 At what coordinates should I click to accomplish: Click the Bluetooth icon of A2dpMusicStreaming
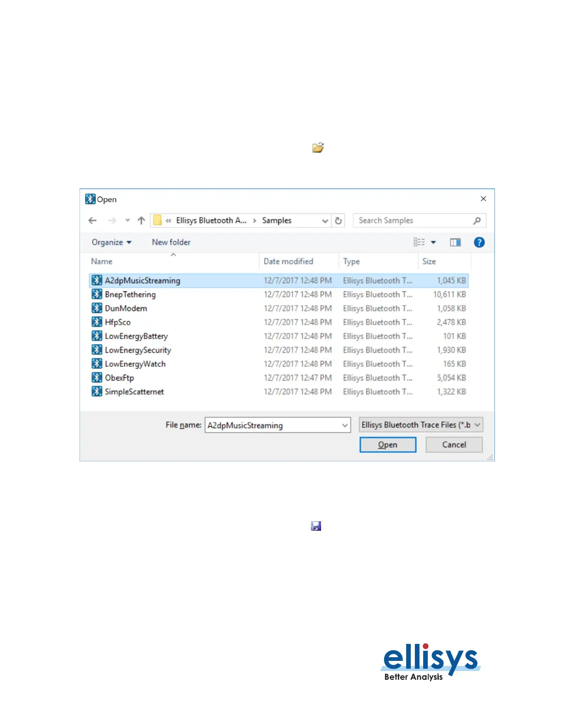point(97,280)
